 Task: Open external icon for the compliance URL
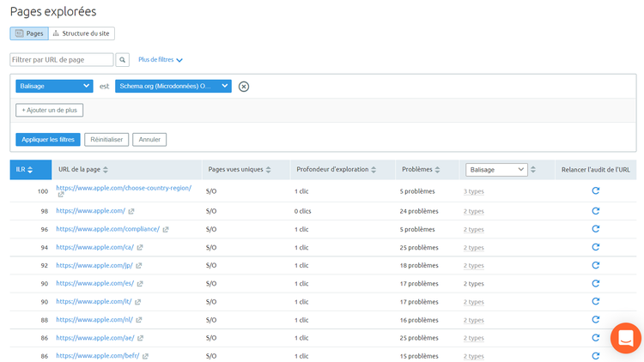[x=166, y=229]
